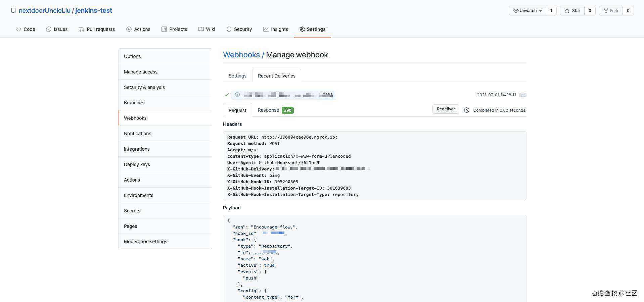Viewport: 644px width, 302px height.
Task: Open the ellipsis menu beside delivery timestamp
Action: tap(523, 95)
